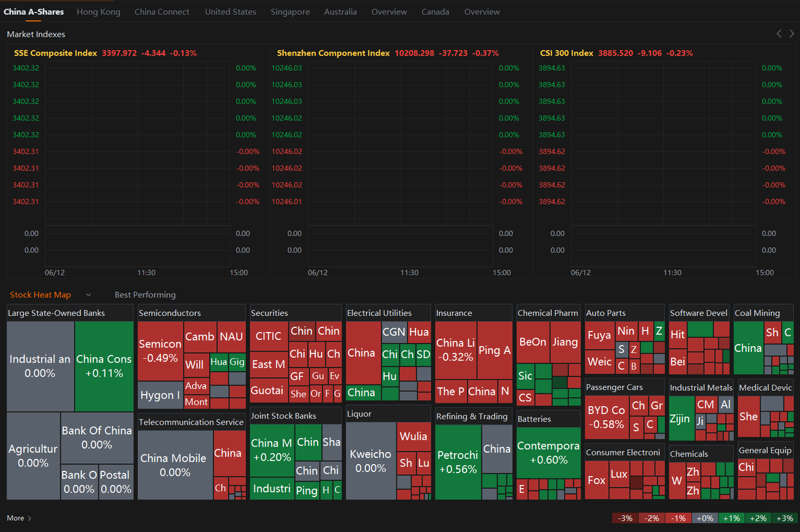Click the left chevron beside Market Indexes

779,33
